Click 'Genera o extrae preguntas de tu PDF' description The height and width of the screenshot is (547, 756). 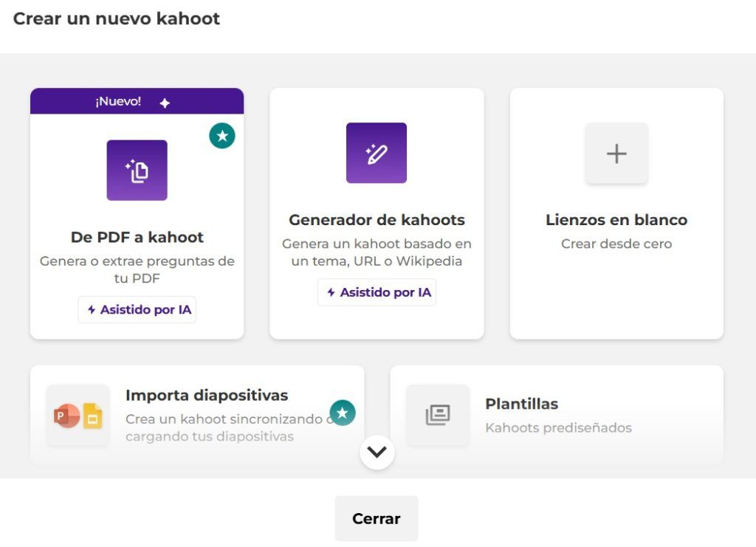click(x=137, y=269)
